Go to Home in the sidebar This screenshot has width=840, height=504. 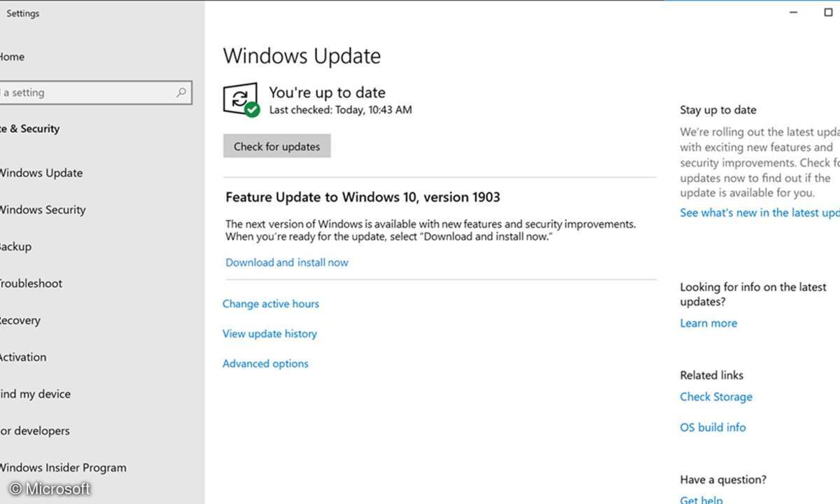coord(12,57)
